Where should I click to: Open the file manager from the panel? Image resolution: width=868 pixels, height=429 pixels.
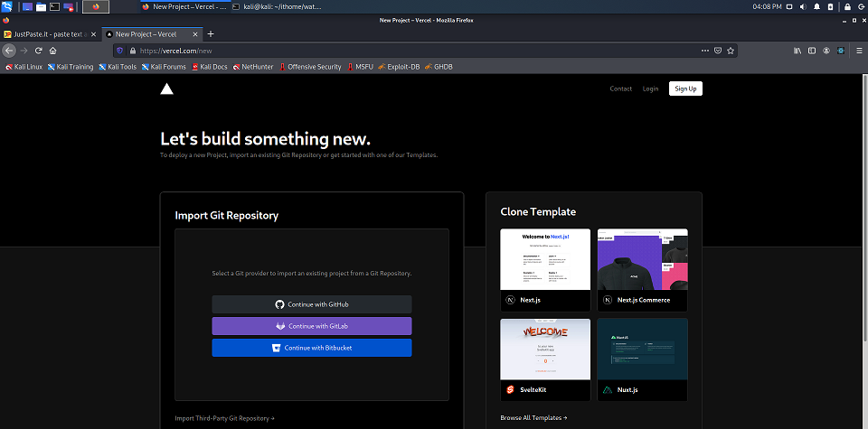41,6
